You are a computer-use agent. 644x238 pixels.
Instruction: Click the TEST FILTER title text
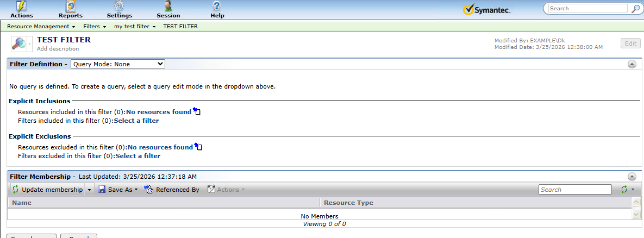pyautogui.click(x=64, y=40)
